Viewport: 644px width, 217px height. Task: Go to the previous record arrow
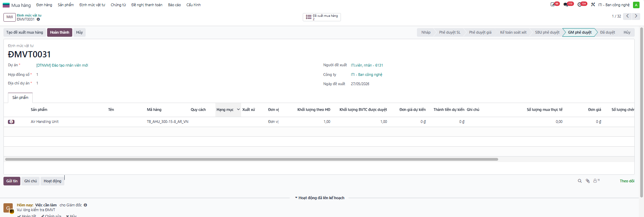[x=627, y=16]
